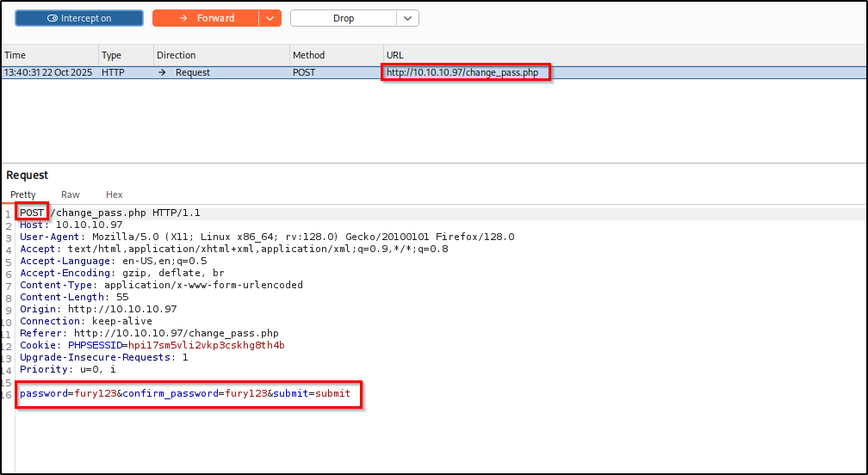Click the Referer header line
868x475 pixels.
(x=150, y=333)
